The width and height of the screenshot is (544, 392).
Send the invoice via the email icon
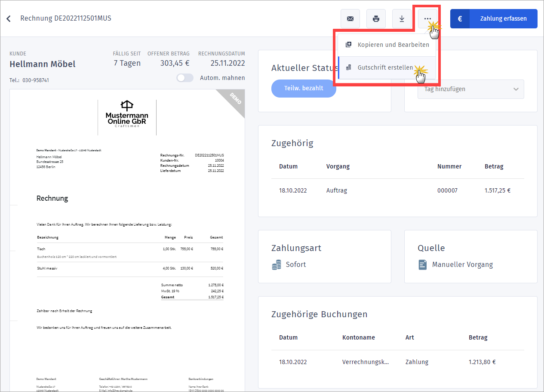(350, 19)
